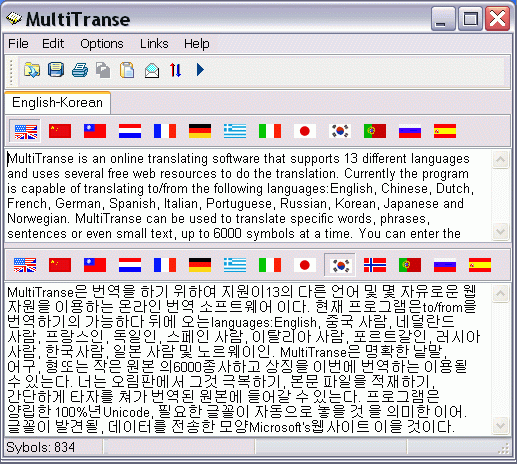This screenshot has width=517, height=464.
Task: Click the swap languages arrows icon
Action: click(175, 70)
